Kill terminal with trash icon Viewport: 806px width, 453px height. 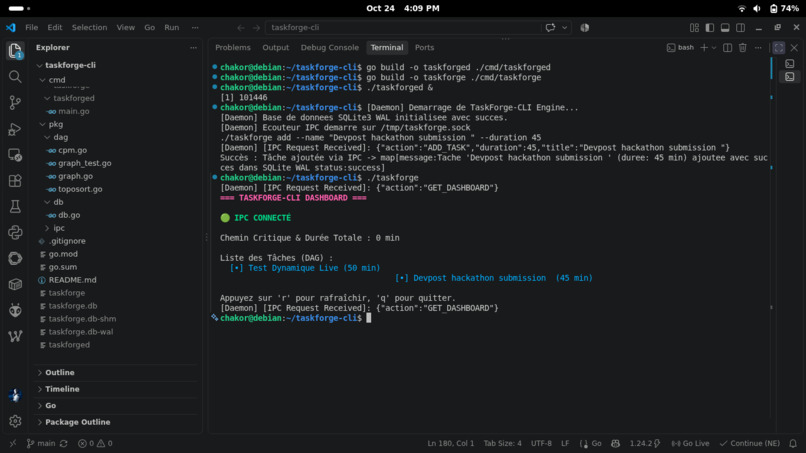tap(743, 48)
